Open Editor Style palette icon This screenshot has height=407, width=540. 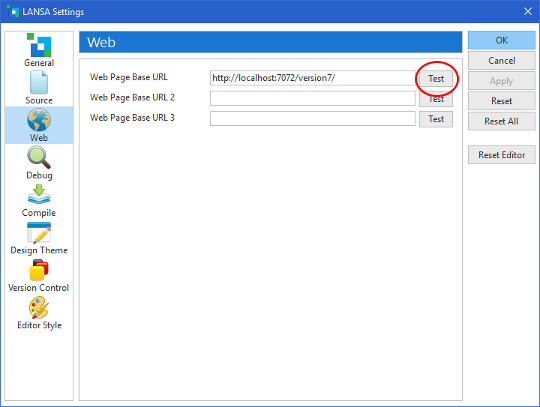point(39,307)
